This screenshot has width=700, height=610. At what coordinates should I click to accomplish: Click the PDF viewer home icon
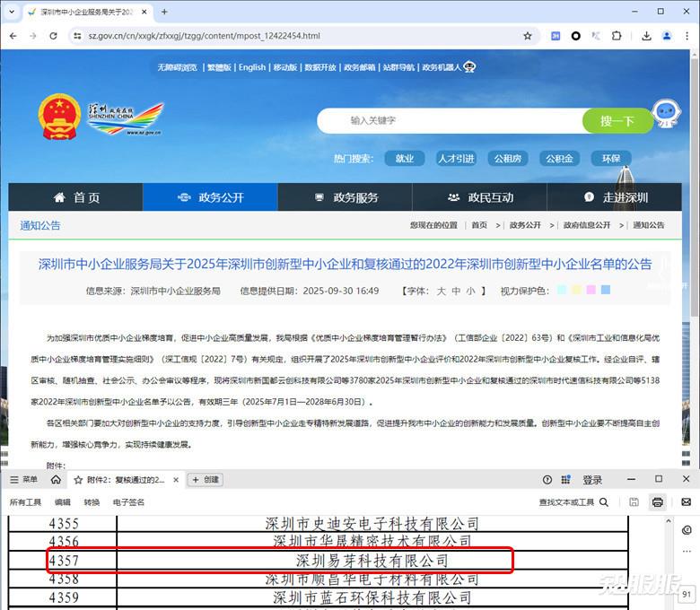56,480
